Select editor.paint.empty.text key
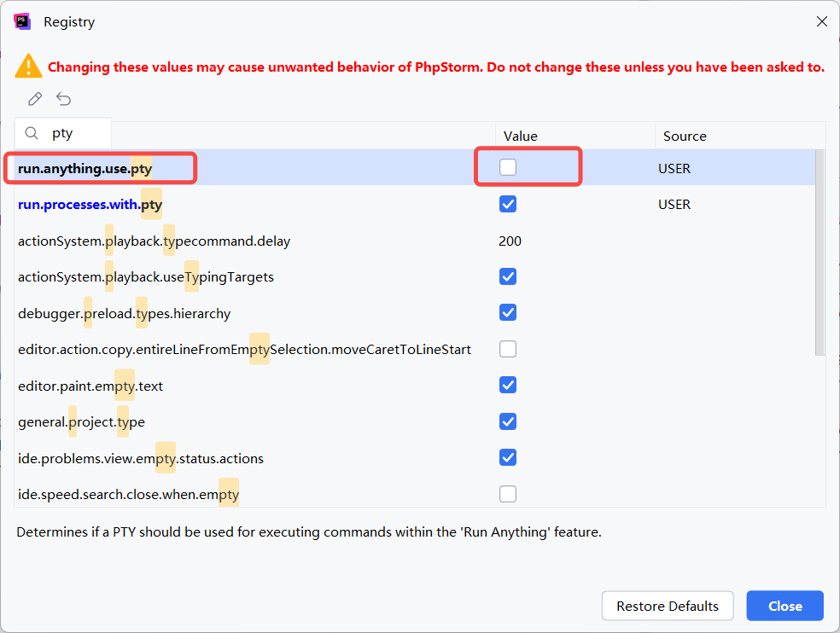The height and width of the screenshot is (633, 840). point(90,386)
